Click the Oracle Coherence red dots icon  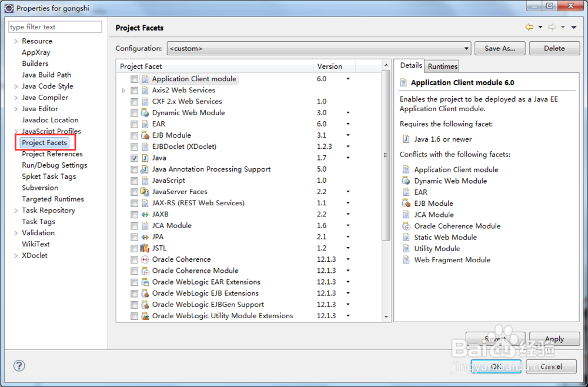[145, 259]
